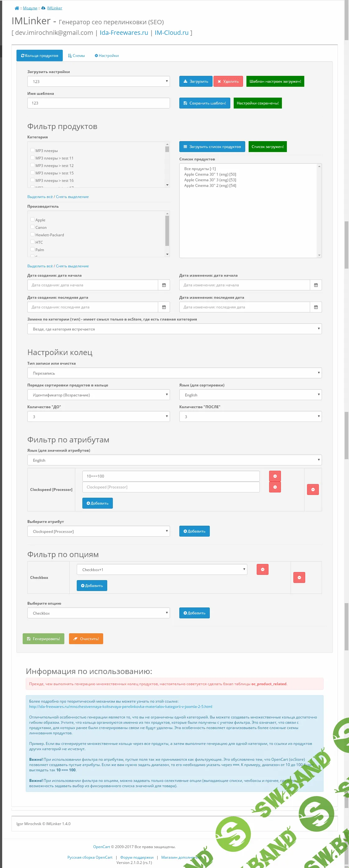Switch to the Схемы tab
The height and width of the screenshot is (868, 349).
pyautogui.click(x=77, y=55)
